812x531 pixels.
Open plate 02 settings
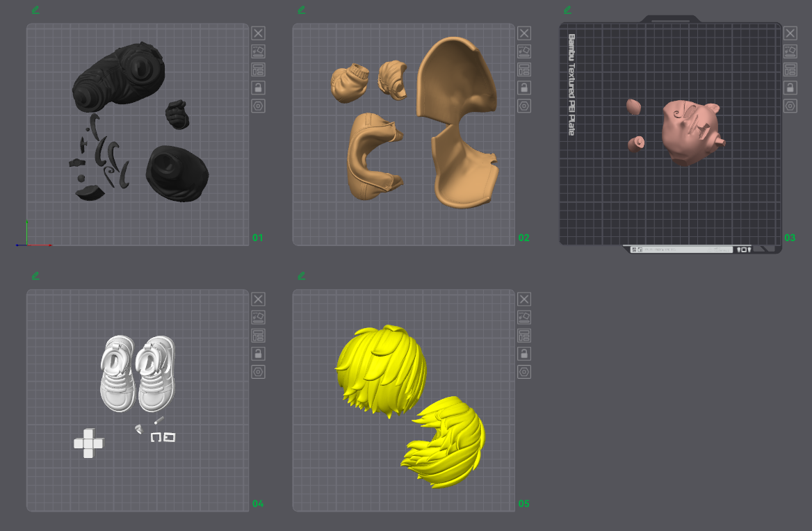(x=524, y=106)
